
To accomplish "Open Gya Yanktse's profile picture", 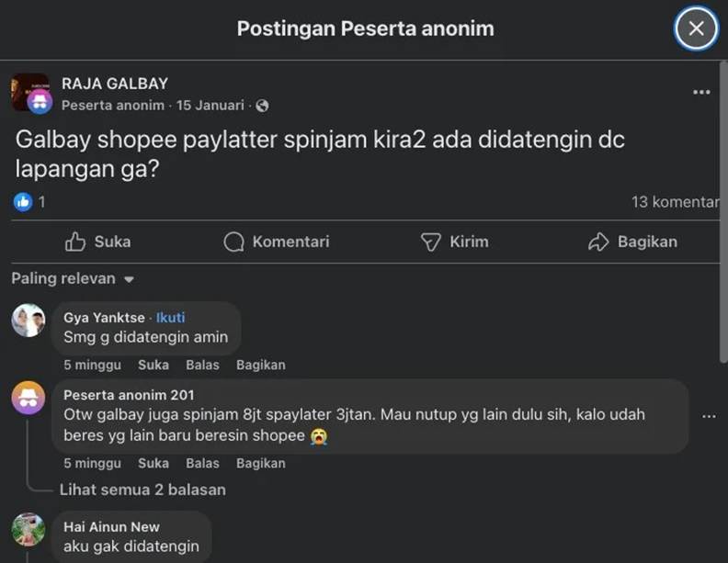I will click(28, 321).
